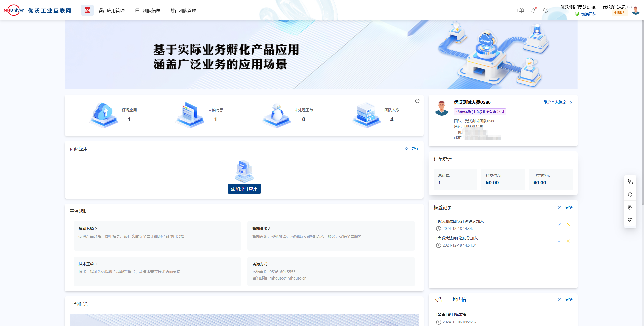Reject the 大发大法师 invitation with X
The height and width of the screenshot is (326, 644).
click(568, 241)
